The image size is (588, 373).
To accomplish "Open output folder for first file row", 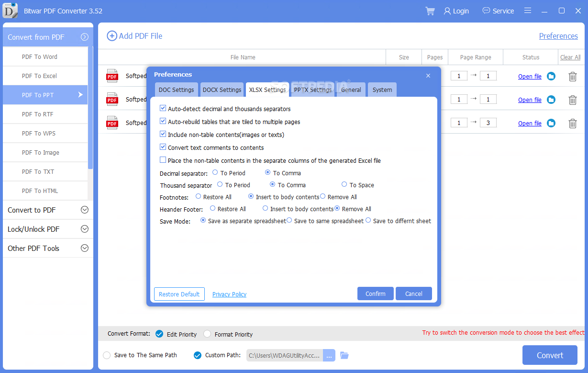I will coord(551,76).
